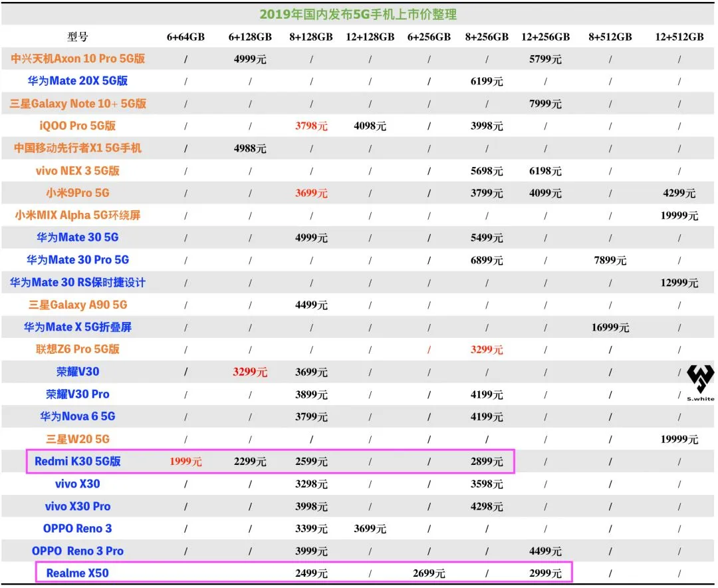Click the table title 2019年国内发布5G手机上市价整理
Image resolution: width=718 pixels, height=588 pixels.
(x=358, y=14)
